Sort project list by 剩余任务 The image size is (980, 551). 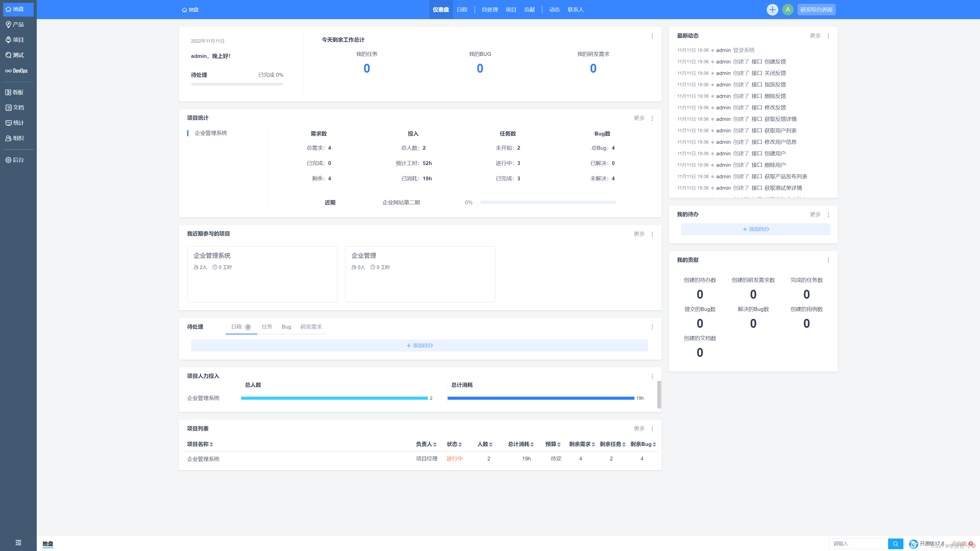click(612, 444)
